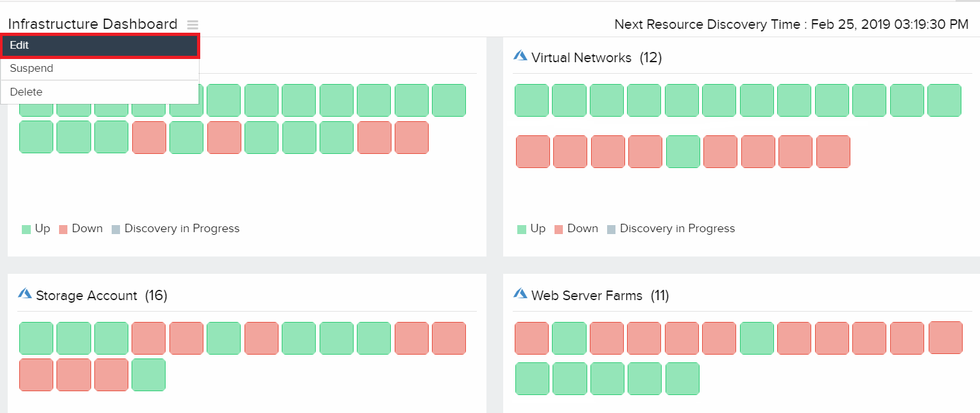The height and width of the screenshot is (413, 980).
Task: Open the hamburger menu beside Infrastructure Dashboard
Action: 193,25
